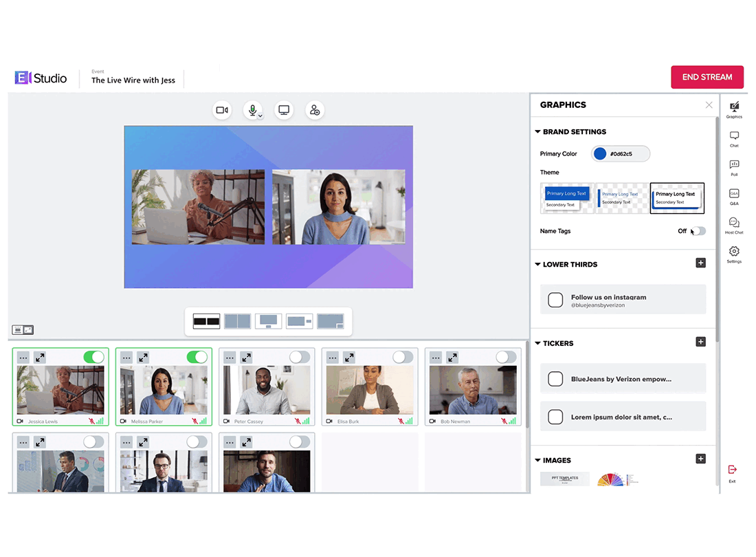The width and height of the screenshot is (756, 557).
Task: Click the blue Primary Color swatch
Action: coord(600,154)
